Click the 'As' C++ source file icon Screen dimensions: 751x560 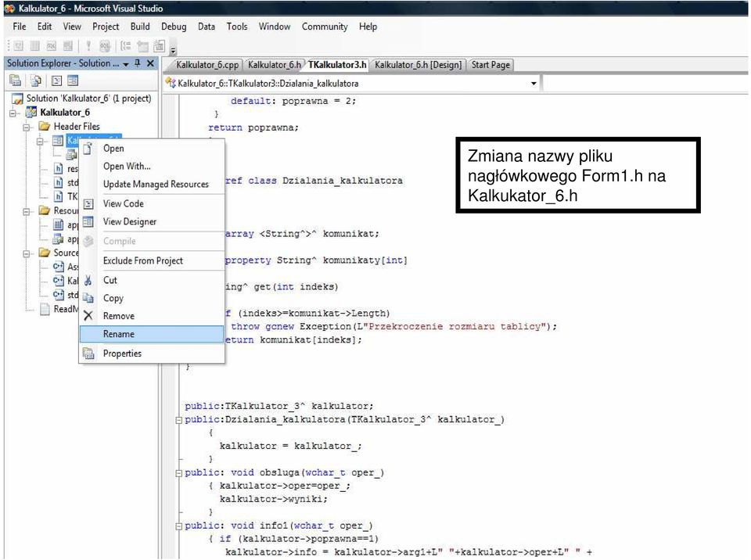pos(59,267)
